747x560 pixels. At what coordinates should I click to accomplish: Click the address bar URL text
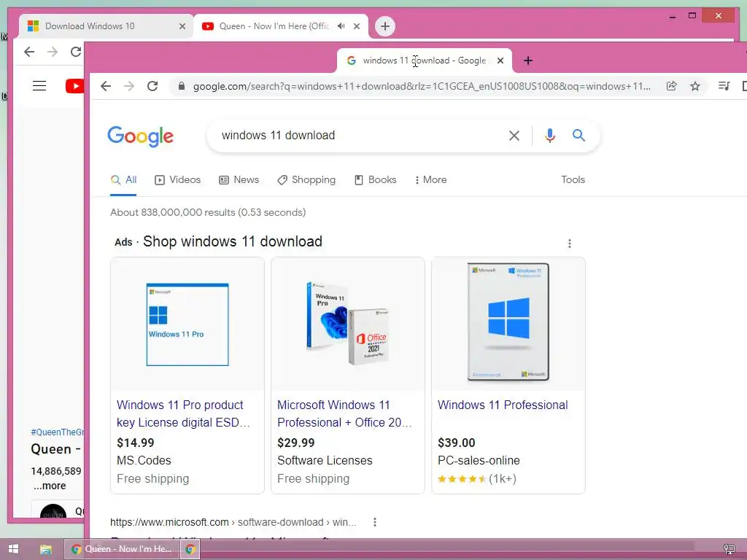point(421,86)
